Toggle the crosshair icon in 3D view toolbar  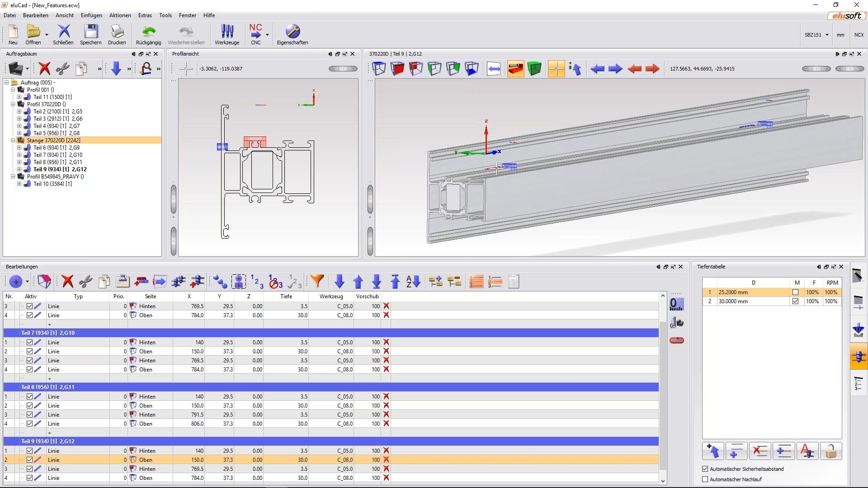(x=556, y=69)
